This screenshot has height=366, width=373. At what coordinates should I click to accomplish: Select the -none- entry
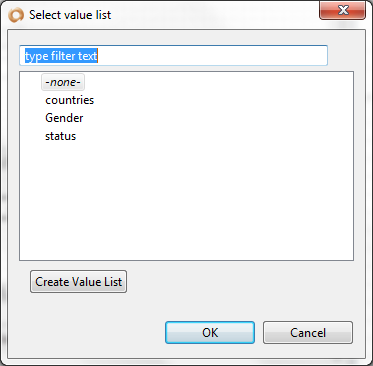(x=63, y=82)
